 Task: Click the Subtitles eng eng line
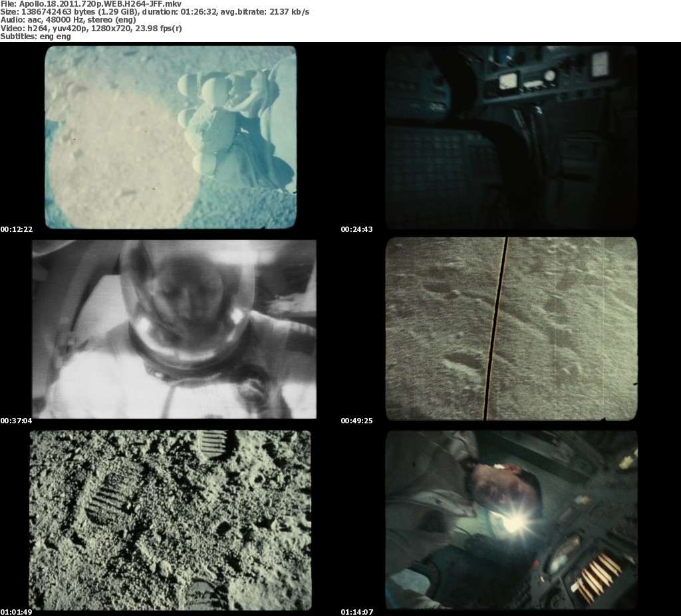coord(36,36)
